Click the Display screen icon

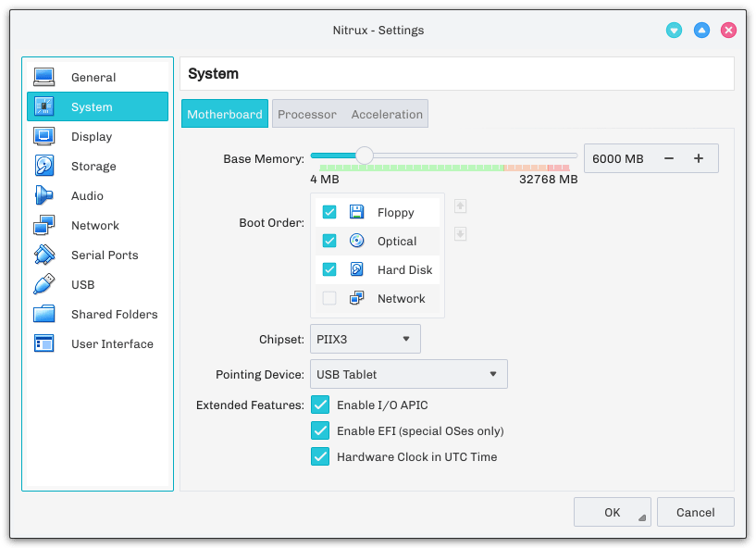[43, 136]
